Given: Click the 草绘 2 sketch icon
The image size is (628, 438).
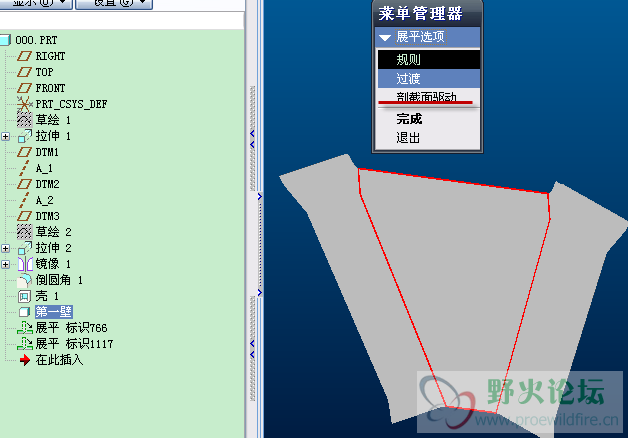Looking at the screenshot, I should [24, 231].
